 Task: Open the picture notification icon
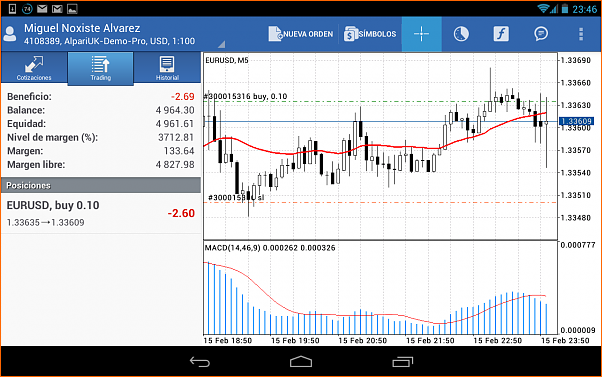click(x=72, y=8)
